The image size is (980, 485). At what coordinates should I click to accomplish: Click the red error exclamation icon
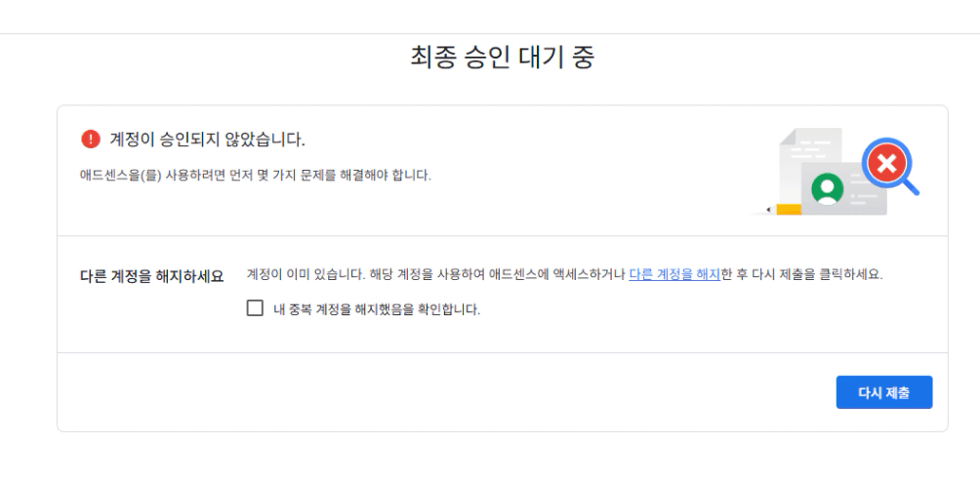(91, 140)
